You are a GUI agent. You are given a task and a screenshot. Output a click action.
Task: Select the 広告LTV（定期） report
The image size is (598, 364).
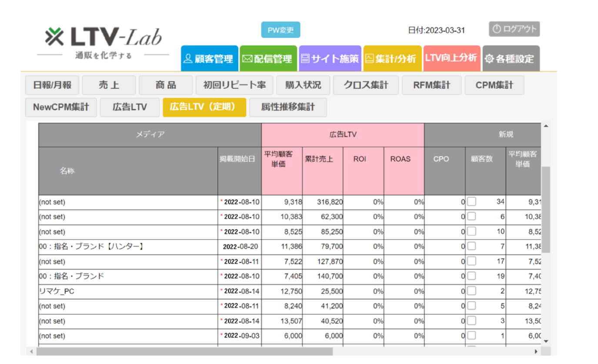pos(204,107)
